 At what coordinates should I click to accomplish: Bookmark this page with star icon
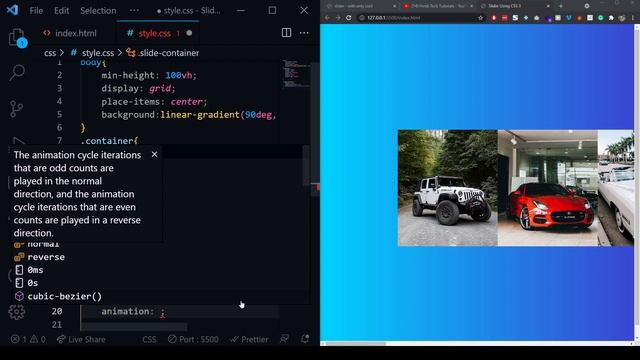pos(480,18)
